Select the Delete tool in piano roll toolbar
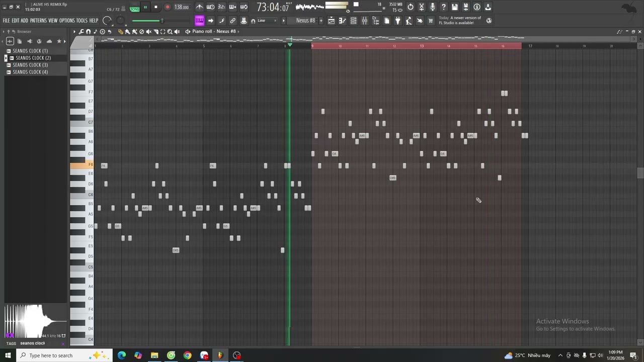Screen dimensions: 644x362 point(141,31)
